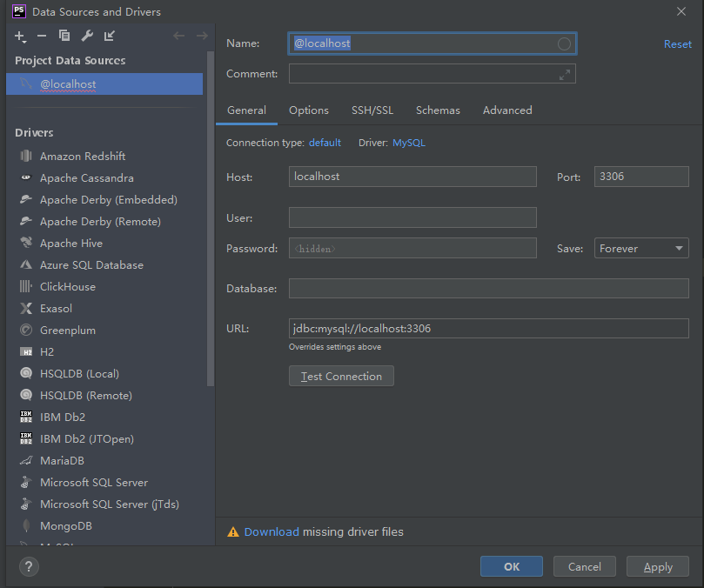
Task: Expand the Comment field editor
Action: 565,75
